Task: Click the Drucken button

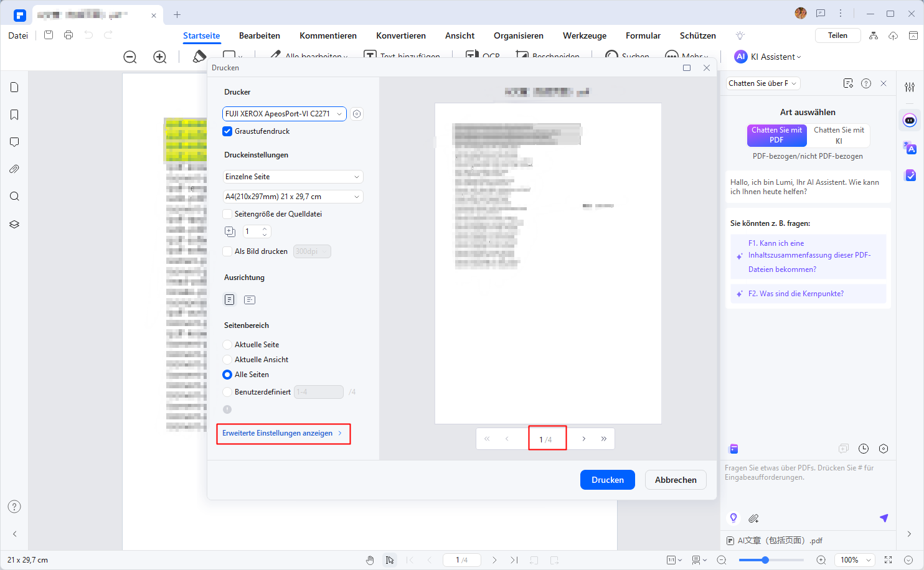Action: (x=608, y=480)
